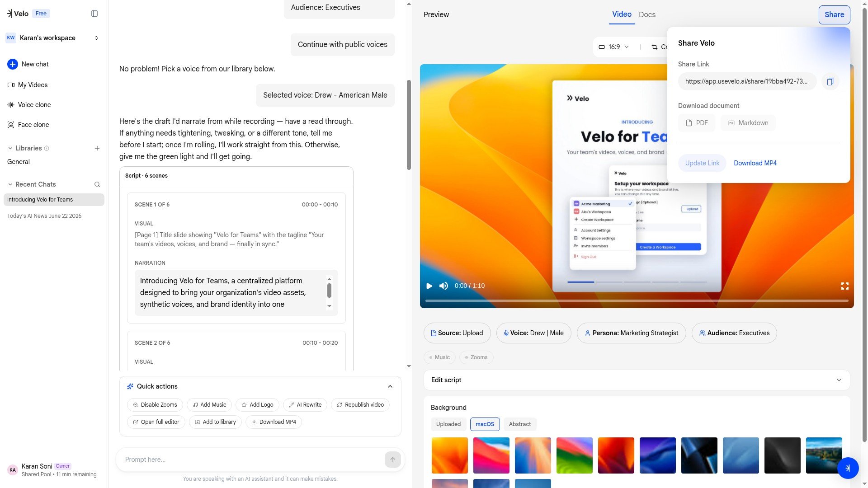Expand the Edit script section
This screenshot has height=488, width=868.
click(637, 380)
